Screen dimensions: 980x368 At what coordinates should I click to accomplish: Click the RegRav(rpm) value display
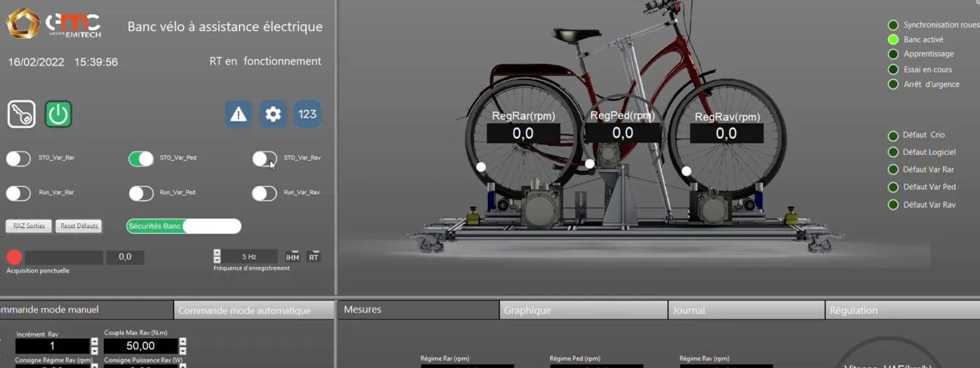click(x=727, y=133)
